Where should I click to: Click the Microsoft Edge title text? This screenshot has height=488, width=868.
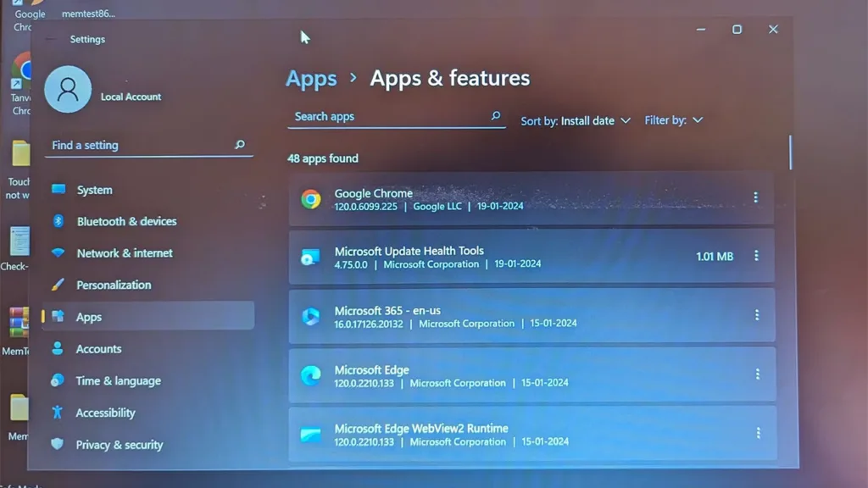coord(371,369)
